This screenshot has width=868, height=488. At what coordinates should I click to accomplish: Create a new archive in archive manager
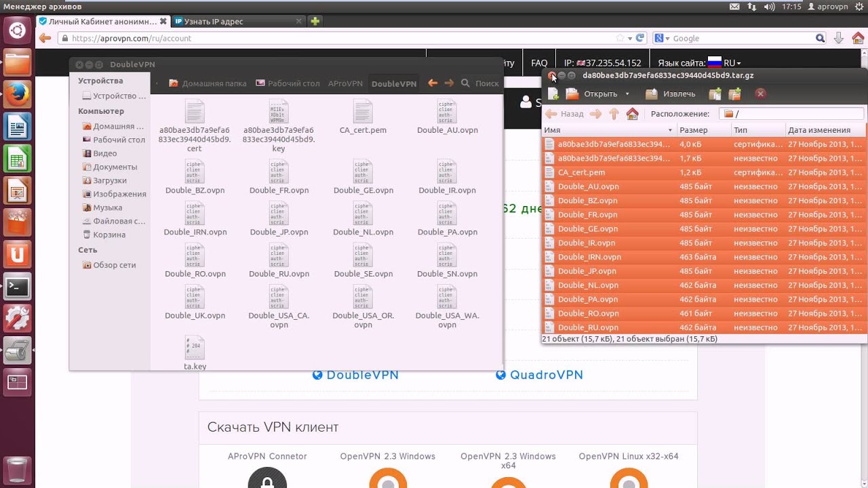click(553, 94)
